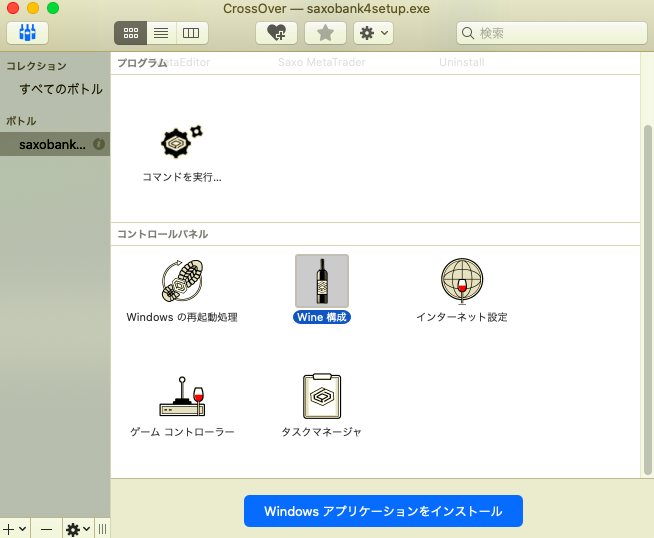This screenshot has width=654, height=538.
Task: Click the magnifier icon in search field
Action: point(468,33)
